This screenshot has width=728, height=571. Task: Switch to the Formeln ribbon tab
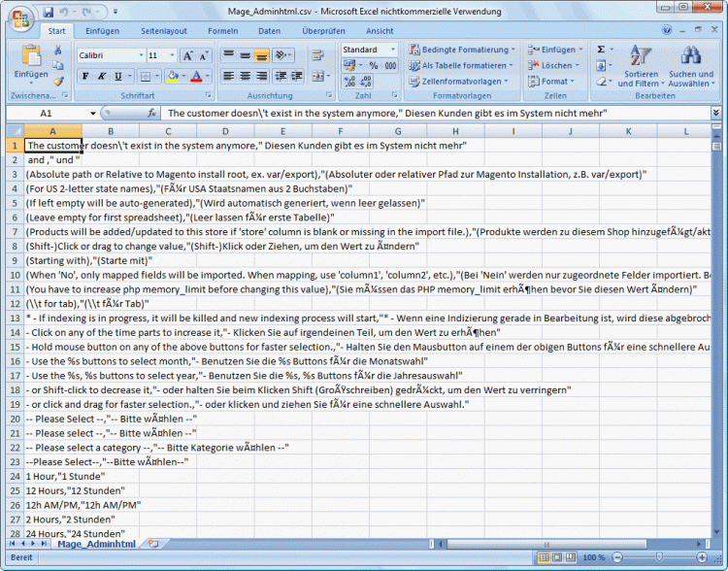click(x=222, y=31)
